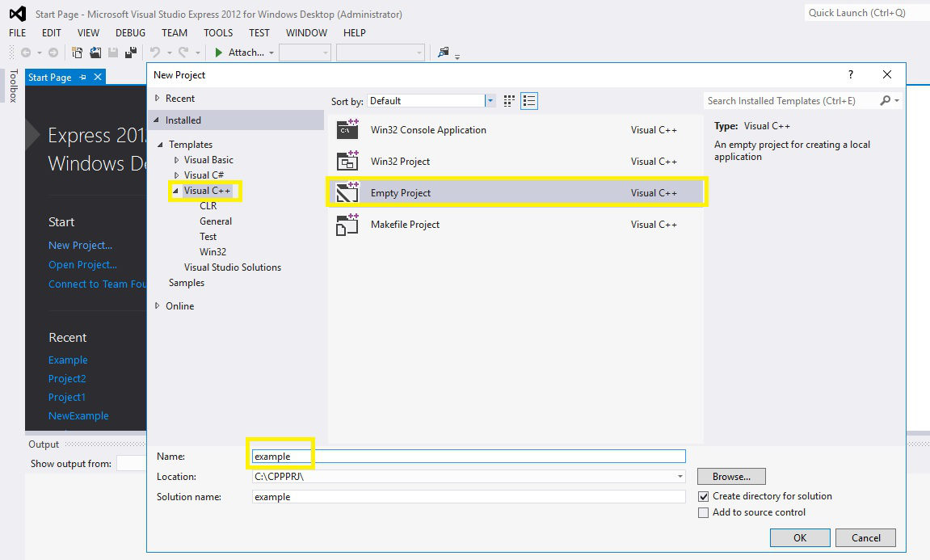The image size is (930, 560).
Task: Open recent project Project2
Action: pyautogui.click(x=67, y=378)
